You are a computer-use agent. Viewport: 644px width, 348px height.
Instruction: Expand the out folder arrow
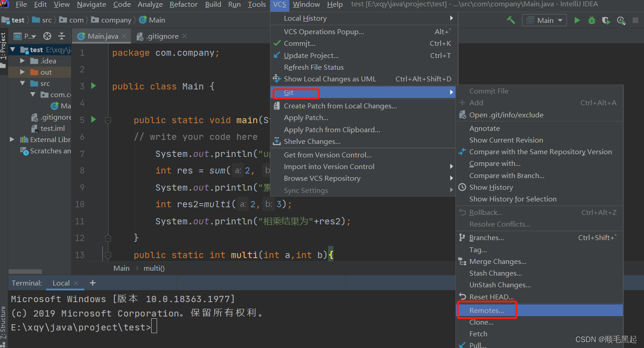23,72
